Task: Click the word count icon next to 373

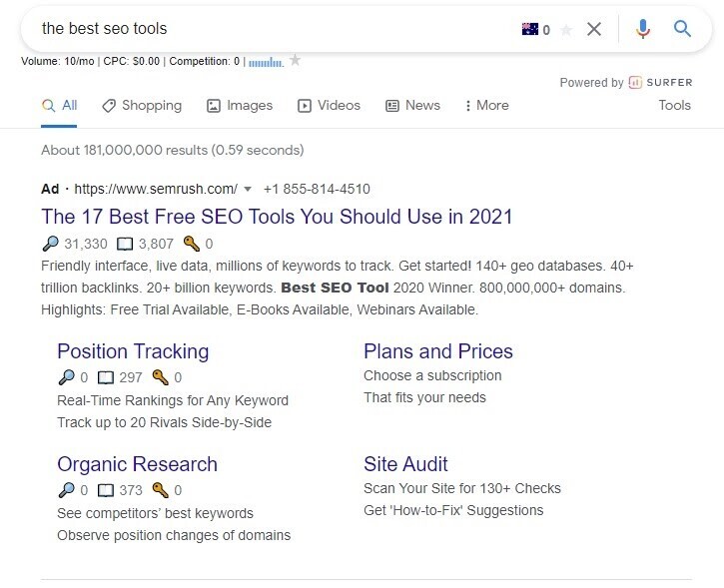Action: tap(106, 490)
